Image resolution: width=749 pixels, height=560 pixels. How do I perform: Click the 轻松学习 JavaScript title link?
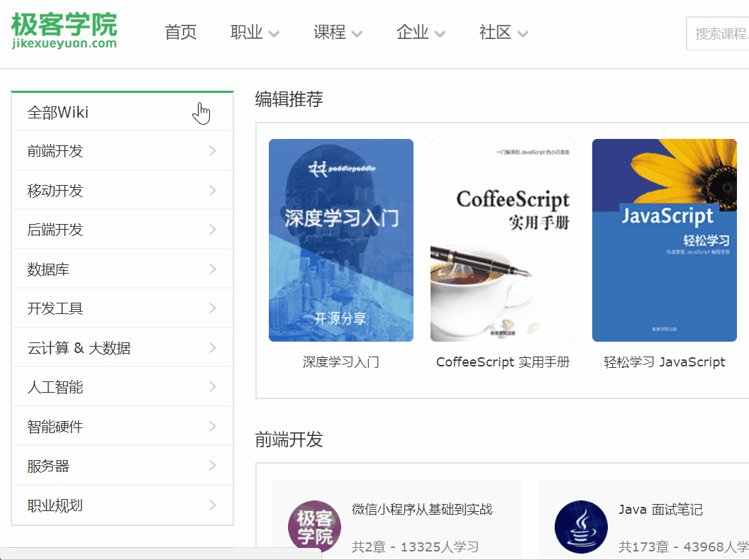coord(665,362)
